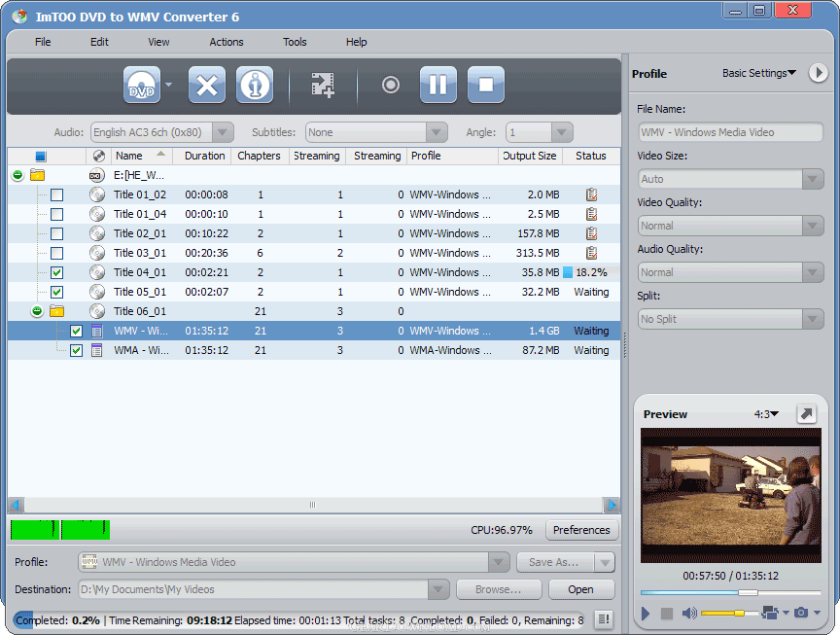Collapse the E:[HE_W... DVD tree node

tap(17, 175)
